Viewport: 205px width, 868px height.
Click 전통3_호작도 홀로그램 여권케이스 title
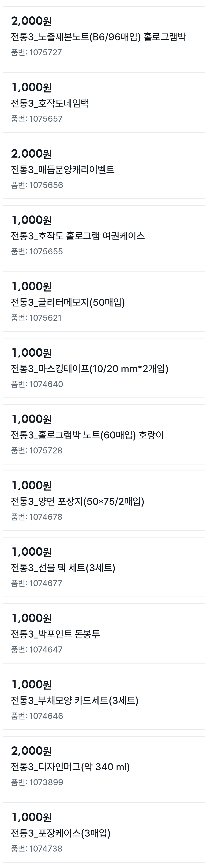[78, 236]
